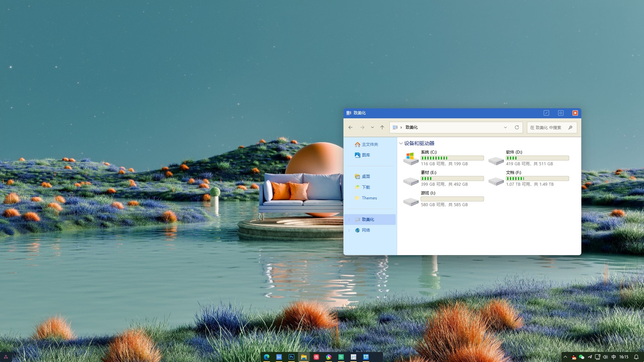
Task: Open 图库 in navigation pane
Action: pos(366,155)
